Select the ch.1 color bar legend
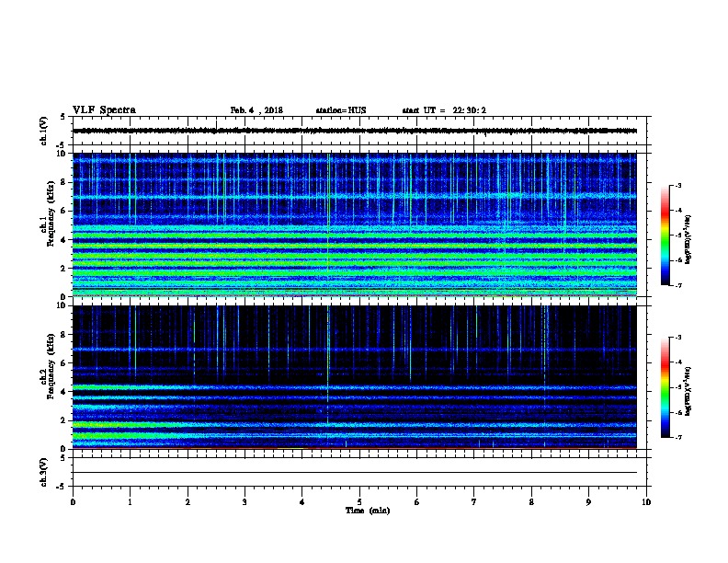 (665, 236)
